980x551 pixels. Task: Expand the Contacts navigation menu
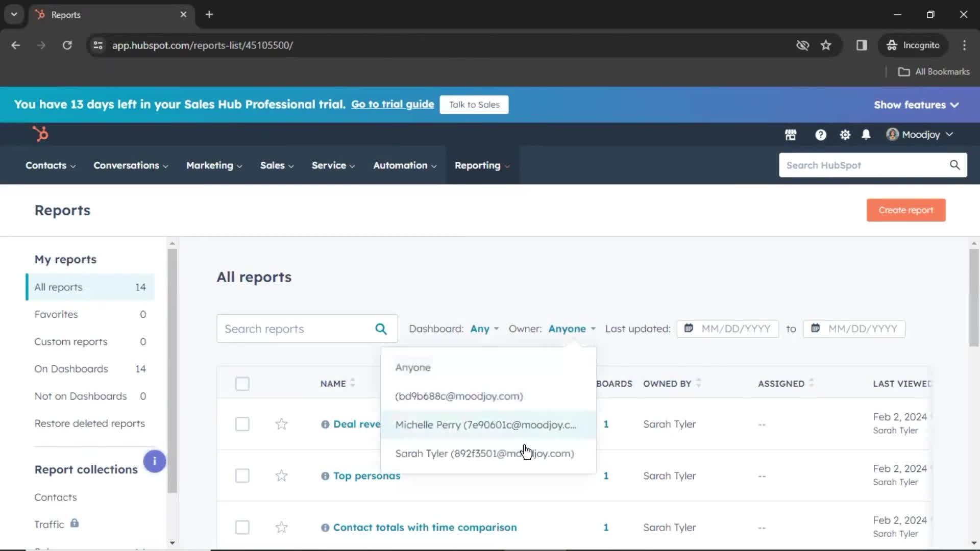(x=51, y=165)
